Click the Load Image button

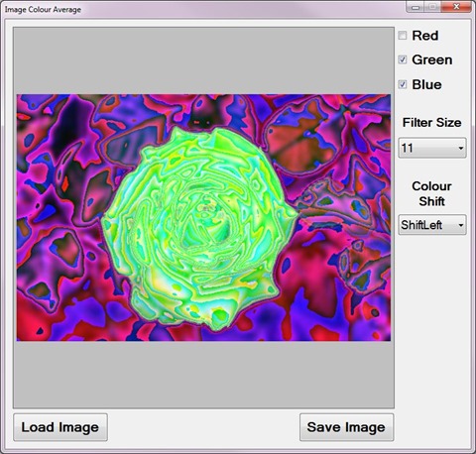[x=60, y=427]
